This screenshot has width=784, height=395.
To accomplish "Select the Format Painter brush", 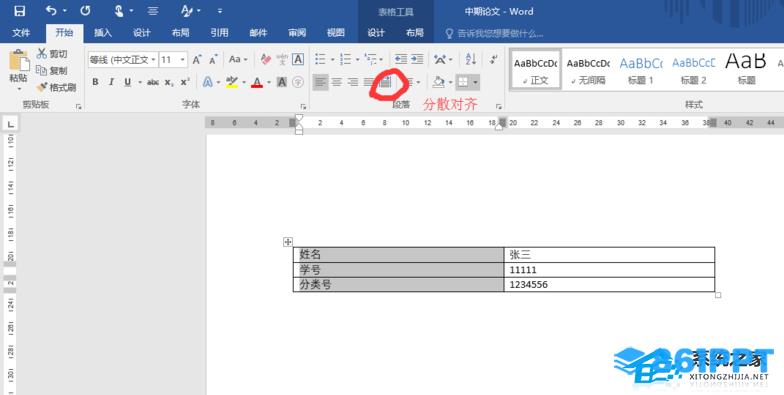I will click(56, 88).
